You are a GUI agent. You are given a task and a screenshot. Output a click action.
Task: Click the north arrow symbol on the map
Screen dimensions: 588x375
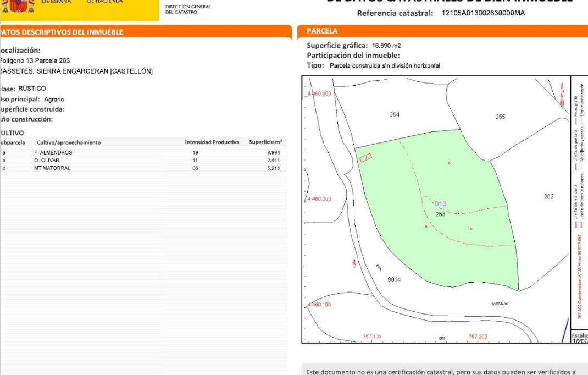[x=562, y=94]
